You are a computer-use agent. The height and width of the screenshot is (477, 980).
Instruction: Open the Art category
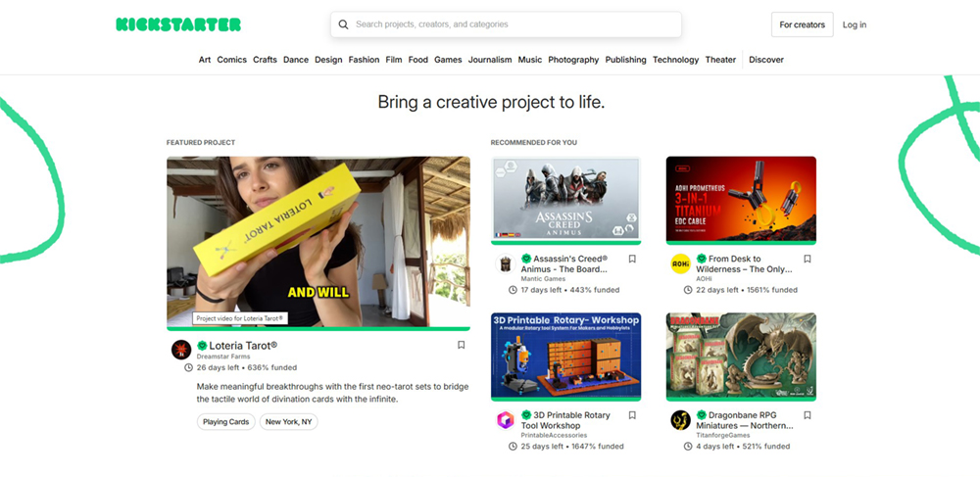coord(205,60)
